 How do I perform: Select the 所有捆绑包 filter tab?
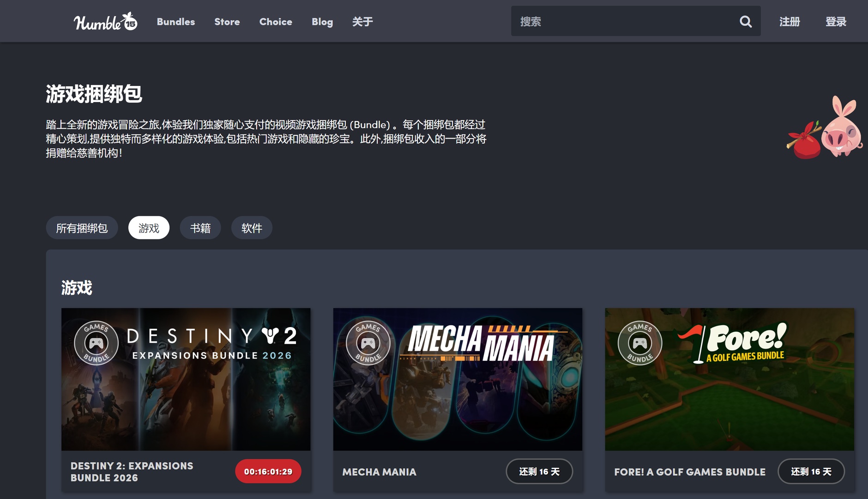82,228
